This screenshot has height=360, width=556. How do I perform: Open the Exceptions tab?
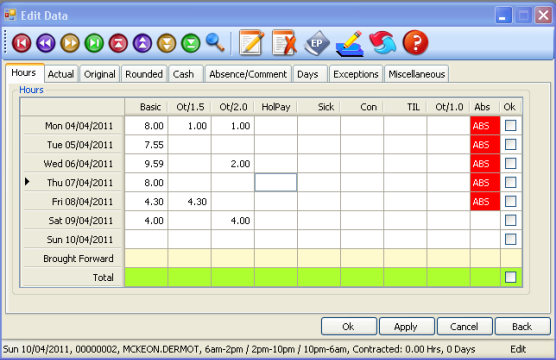point(356,74)
